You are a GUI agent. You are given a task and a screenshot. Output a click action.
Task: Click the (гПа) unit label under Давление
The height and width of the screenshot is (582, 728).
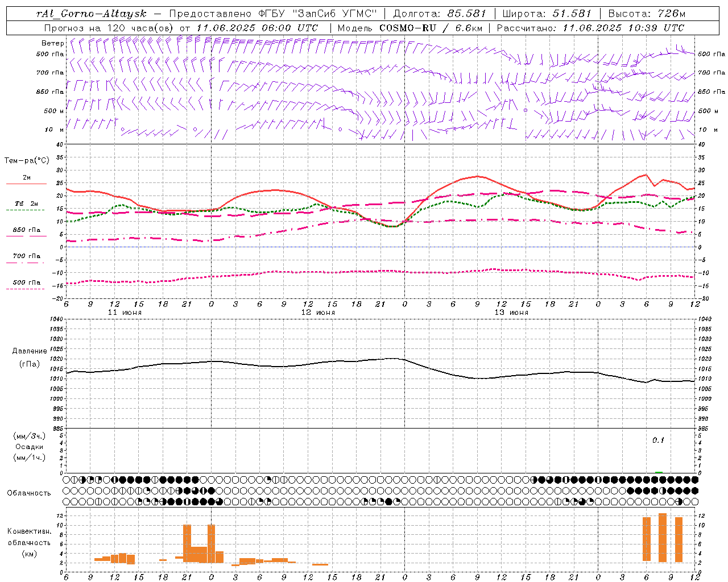(x=30, y=364)
